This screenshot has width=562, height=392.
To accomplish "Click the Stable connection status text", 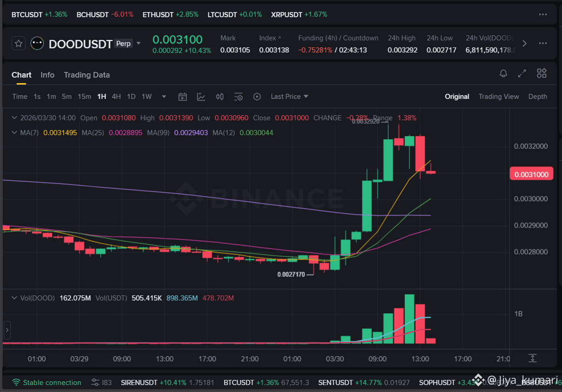I will [x=52, y=383].
